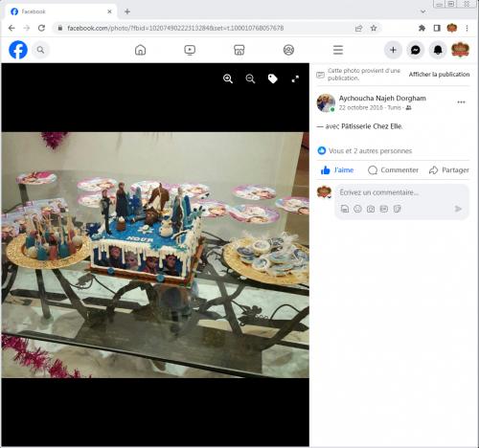Send the comment with the arrow icon
Viewport: 479px width, 448px height.
458,209
